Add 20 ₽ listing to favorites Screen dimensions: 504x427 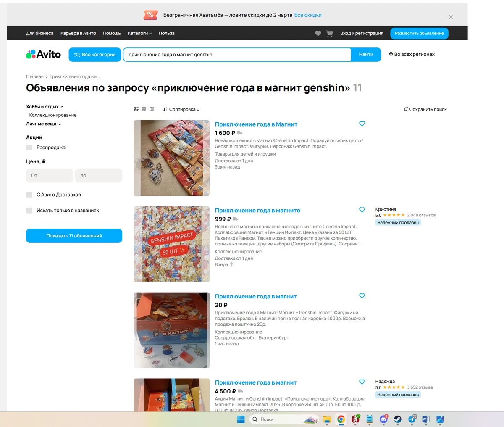pos(362,296)
